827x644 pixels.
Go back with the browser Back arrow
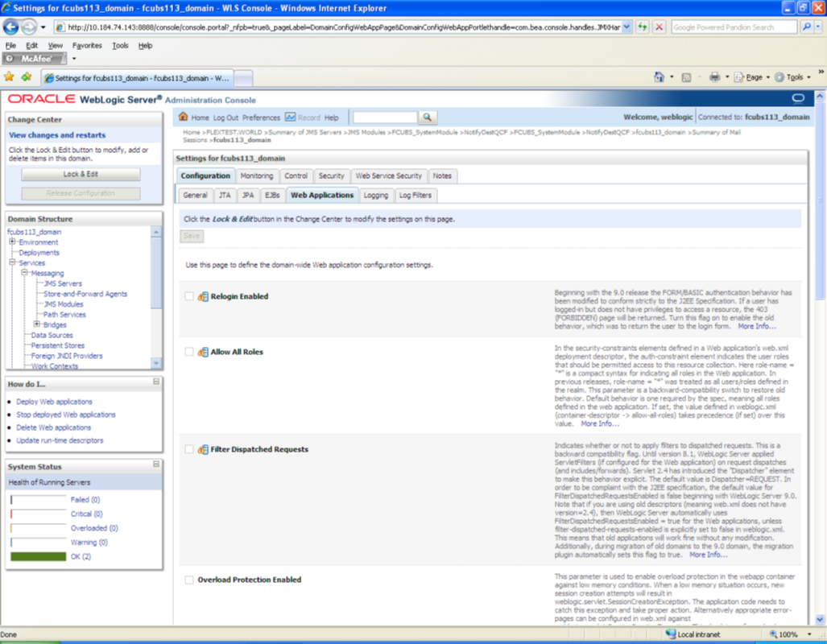coord(10,27)
